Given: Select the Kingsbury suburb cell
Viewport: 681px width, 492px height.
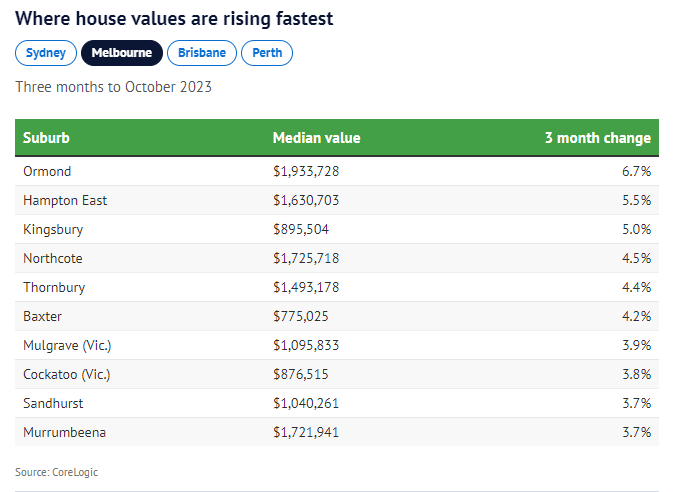Looking at the screenshot, I should point(53,229).
